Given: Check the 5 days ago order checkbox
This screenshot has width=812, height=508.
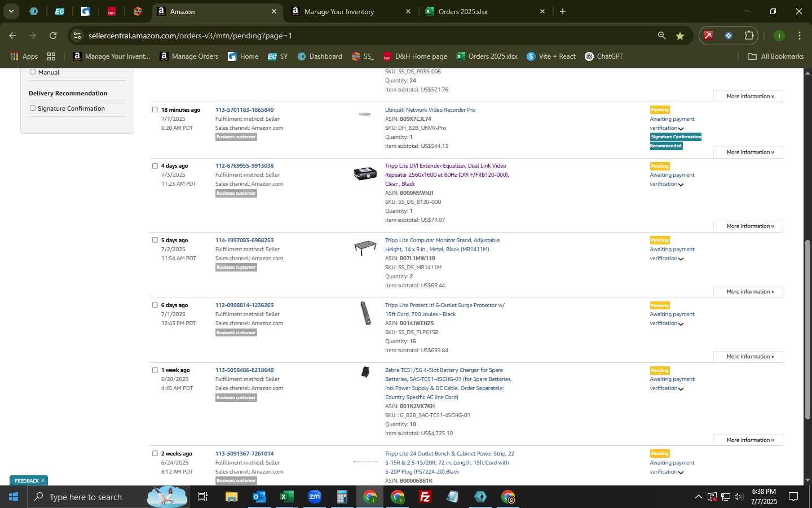Looking at the screenshot, I should [x=155, y=240].
